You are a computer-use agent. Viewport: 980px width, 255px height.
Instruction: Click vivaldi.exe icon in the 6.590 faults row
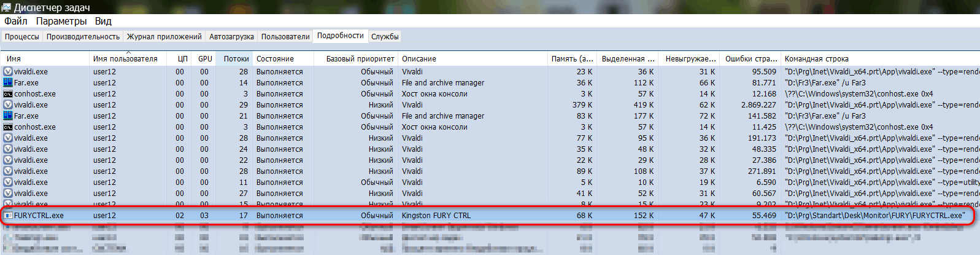pos(8,182)
